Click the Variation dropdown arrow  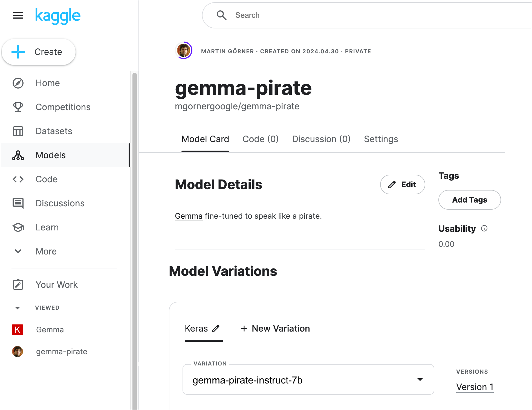pos(420,380)
